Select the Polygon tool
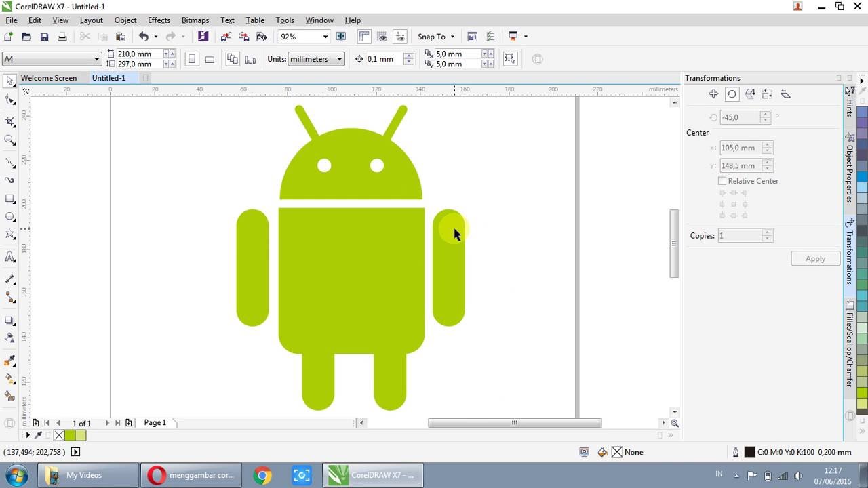 click(9, 235)
